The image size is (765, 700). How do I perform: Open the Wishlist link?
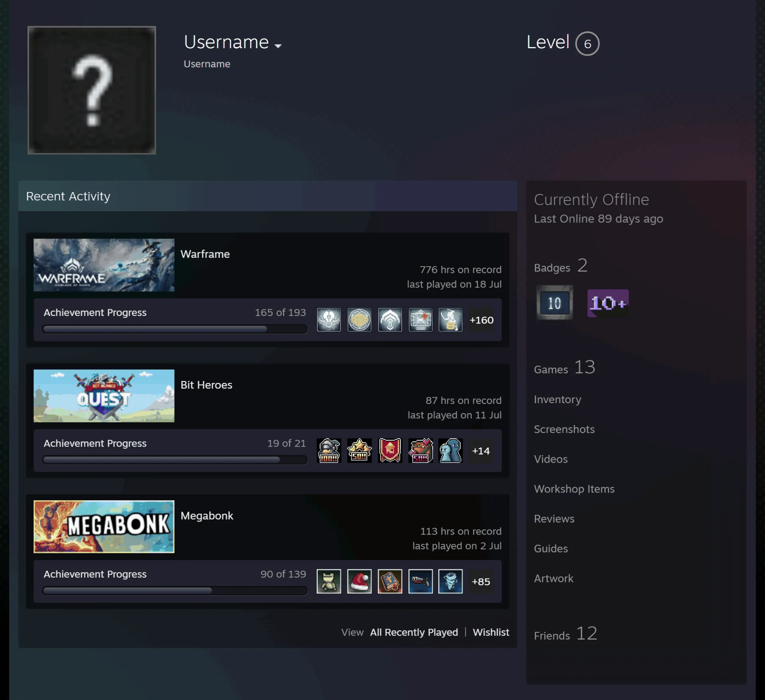coord(490,632)
